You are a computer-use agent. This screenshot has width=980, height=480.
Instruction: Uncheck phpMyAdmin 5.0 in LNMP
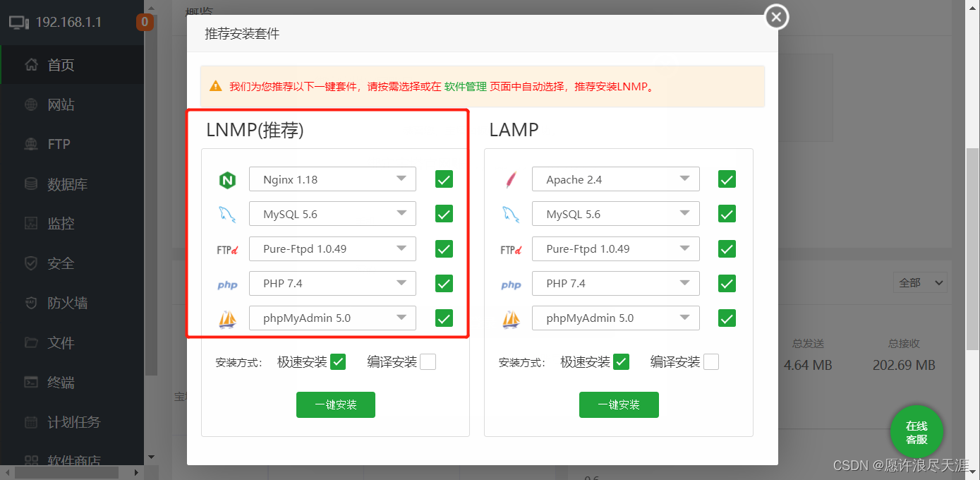pos(444,318)
